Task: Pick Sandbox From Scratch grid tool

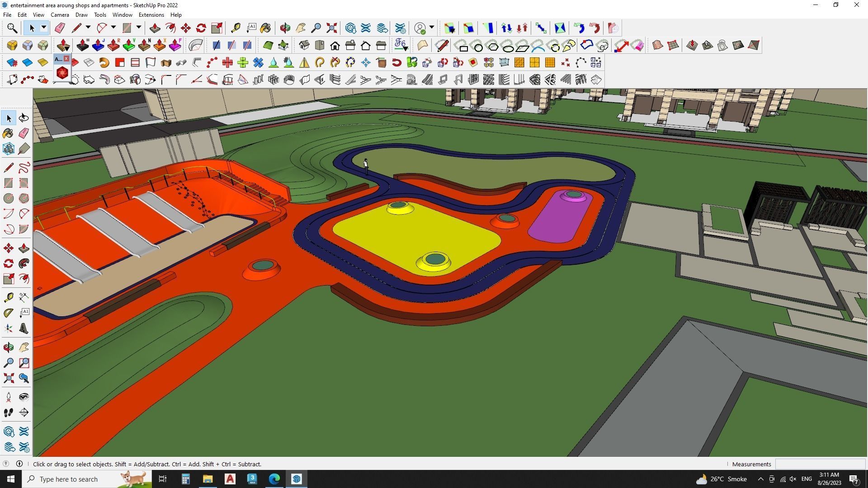Action: click(x=673, y=45)
